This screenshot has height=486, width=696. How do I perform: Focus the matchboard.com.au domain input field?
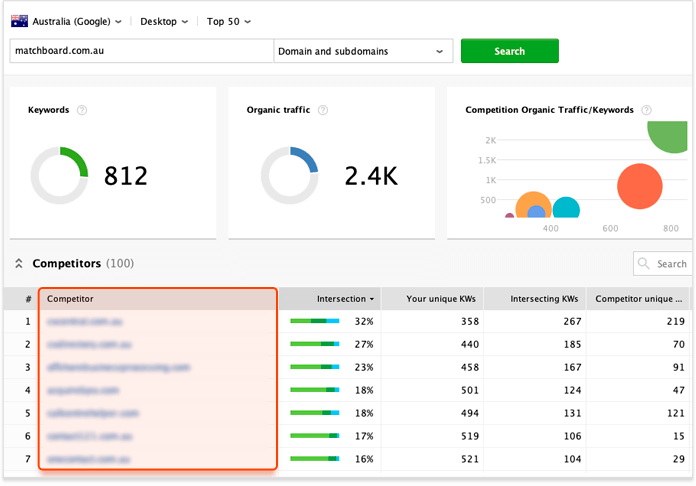pos(141,51)
